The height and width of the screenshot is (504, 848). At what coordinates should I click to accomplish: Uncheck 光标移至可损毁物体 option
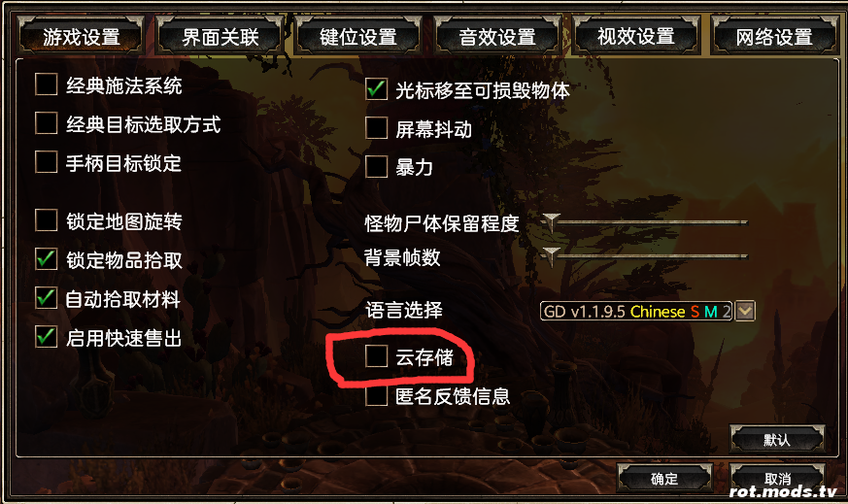377,89
